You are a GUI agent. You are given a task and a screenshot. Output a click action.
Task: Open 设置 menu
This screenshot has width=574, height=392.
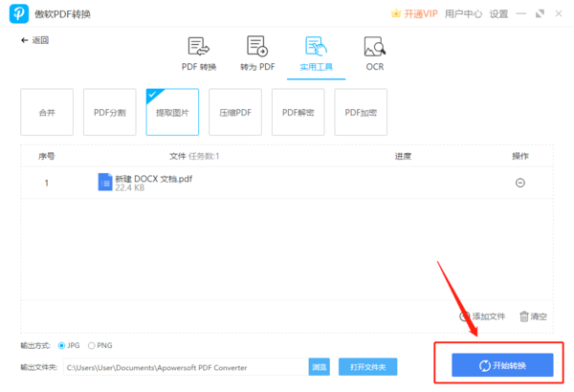(499, 14)
